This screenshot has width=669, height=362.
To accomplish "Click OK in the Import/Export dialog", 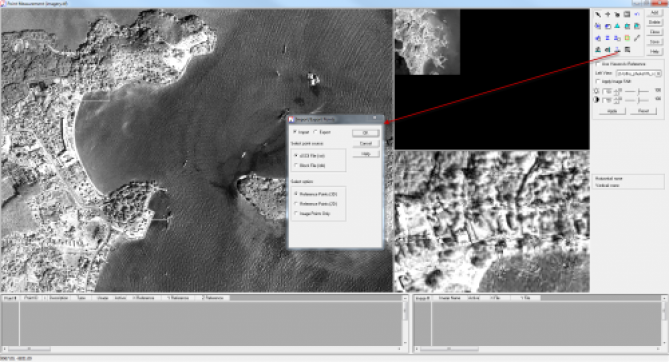I will 366,133.
